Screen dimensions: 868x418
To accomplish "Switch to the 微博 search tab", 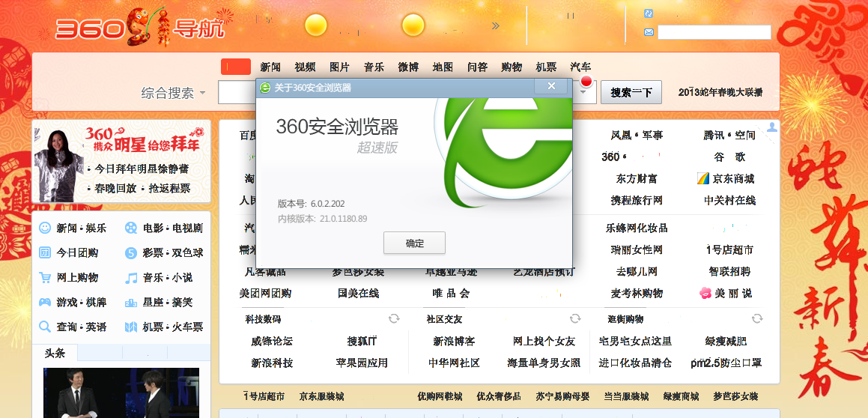I will (408, 67).
